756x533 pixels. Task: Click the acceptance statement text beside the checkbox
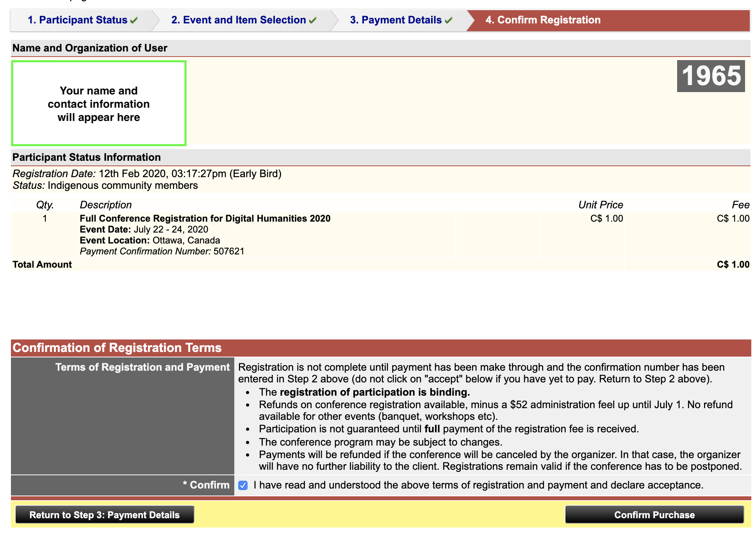point(478,485)
